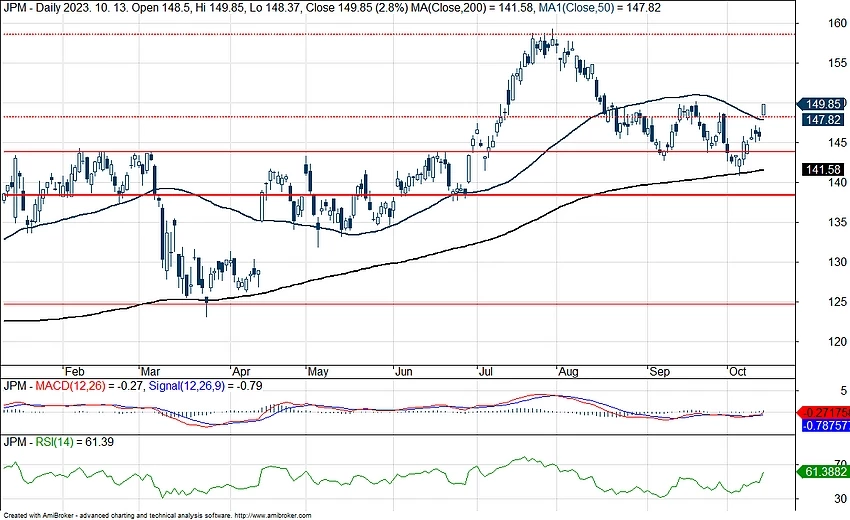Click the 'Jun' month label on the time axis
This screenshot has height=520, width=850.
(403, 371)
